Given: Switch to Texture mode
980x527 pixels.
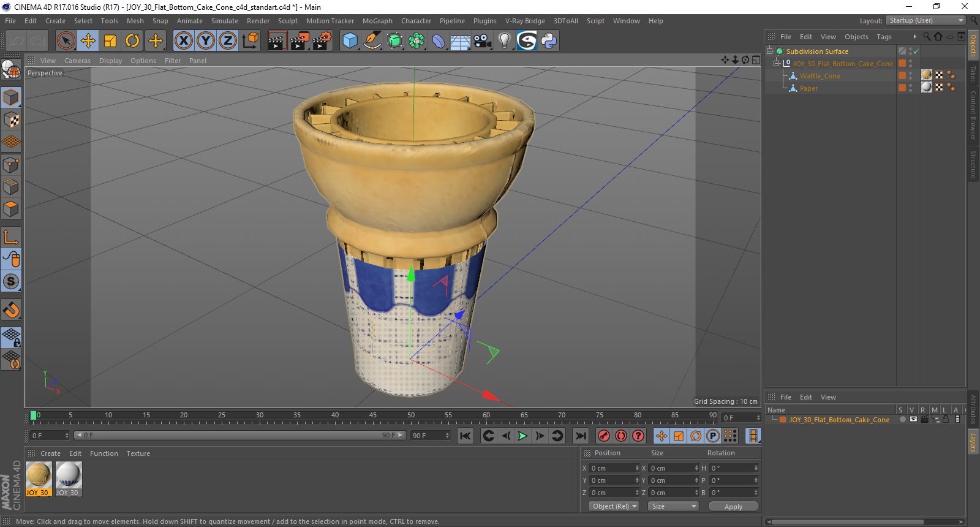Looking at the screenshot, I should [11, 119].
